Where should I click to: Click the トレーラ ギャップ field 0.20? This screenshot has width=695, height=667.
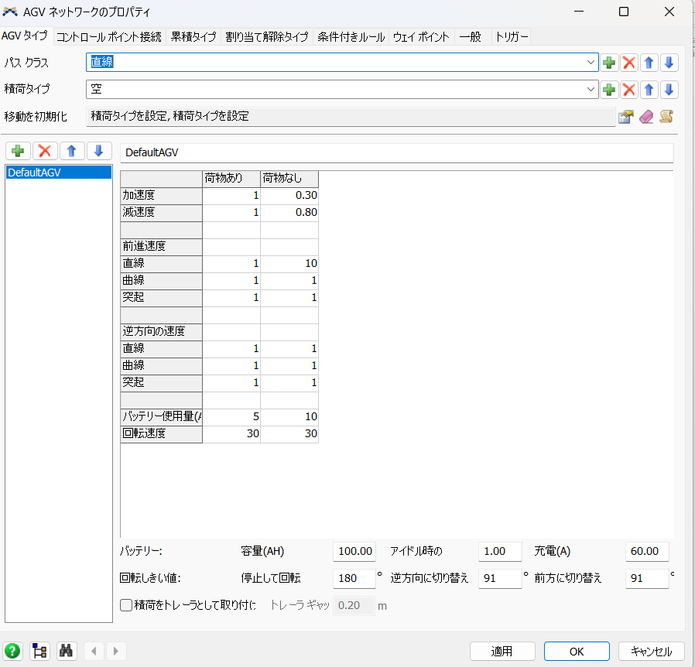[x=354, y=605]
